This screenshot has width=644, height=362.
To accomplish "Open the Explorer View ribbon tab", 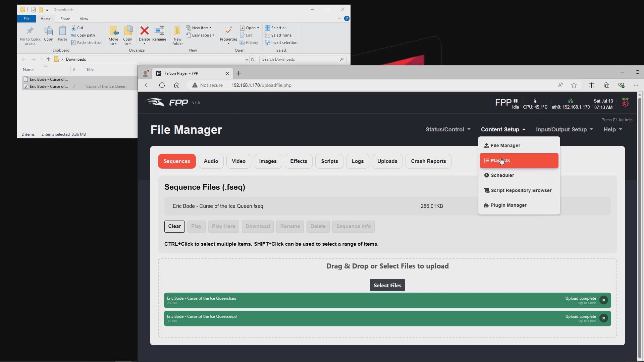I will coord(84,19).
